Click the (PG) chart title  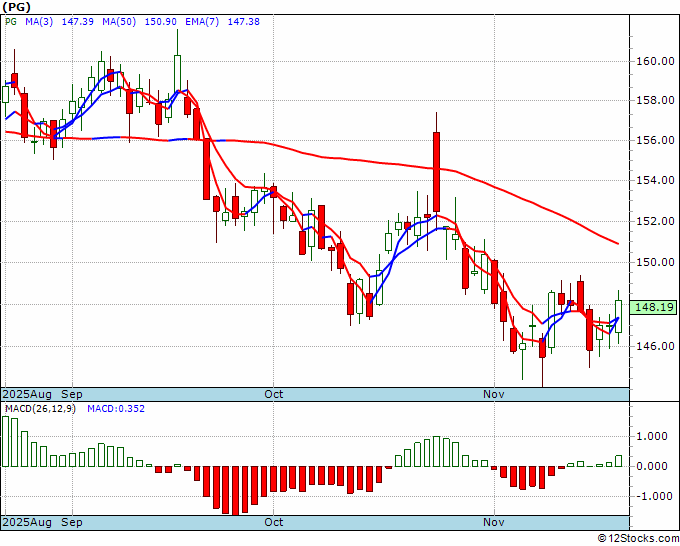[x=16, y=7]
